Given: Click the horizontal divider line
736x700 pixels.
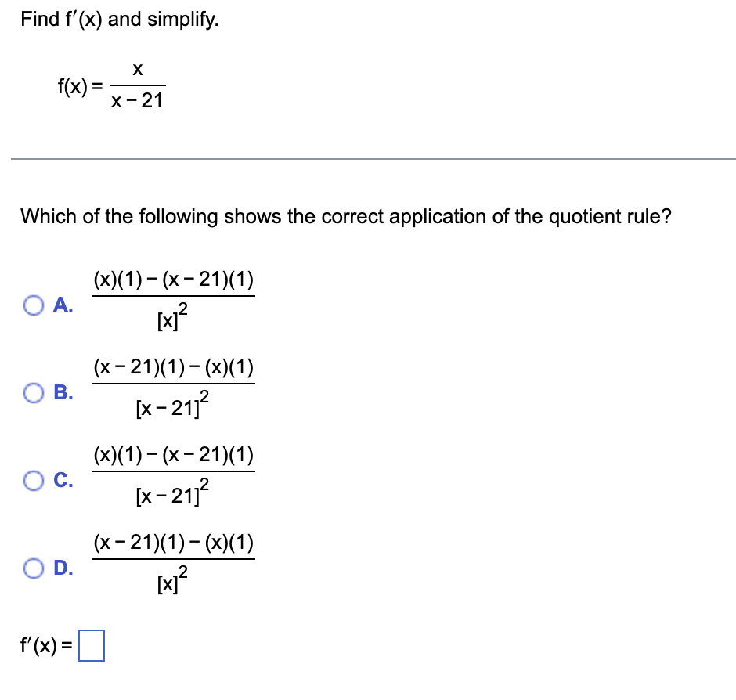Looking at the screenshot, I should [x=368, y=159].
